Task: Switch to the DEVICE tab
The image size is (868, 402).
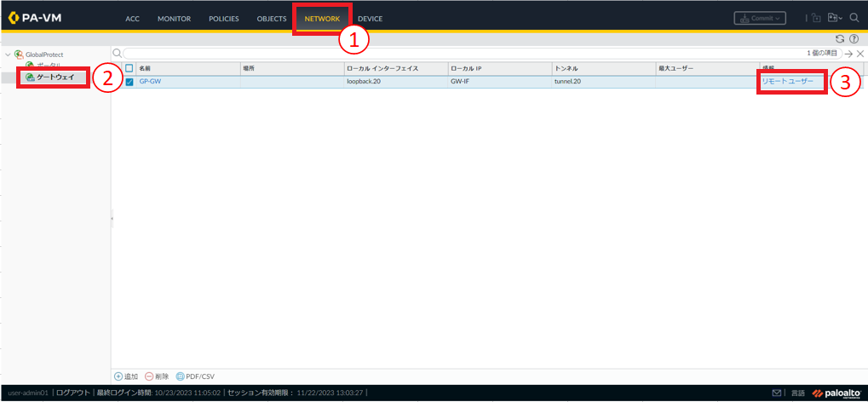Action: pyautogui.click(x=370, y=19)
